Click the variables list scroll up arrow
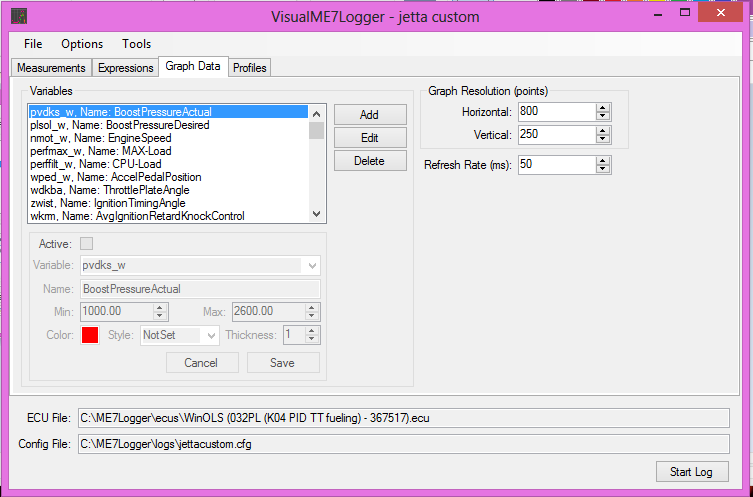The width and height of the screenshot is (753, 497). point(316,114)
